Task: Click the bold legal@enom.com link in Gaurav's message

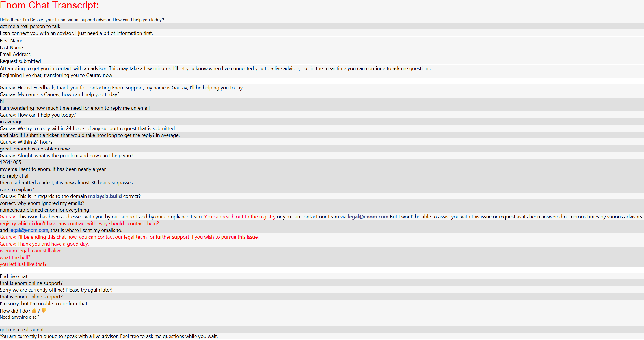Action: click(x=368, y=217)
